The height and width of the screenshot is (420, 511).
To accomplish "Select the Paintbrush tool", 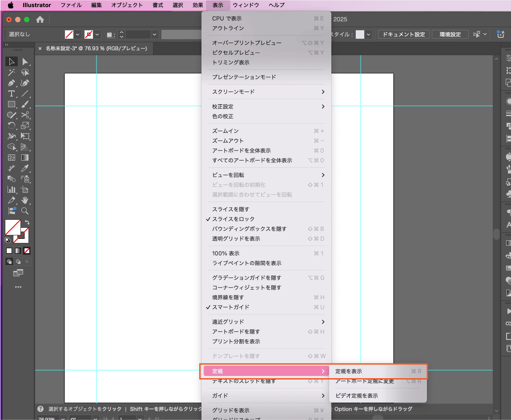I will (x=25, y=105).
